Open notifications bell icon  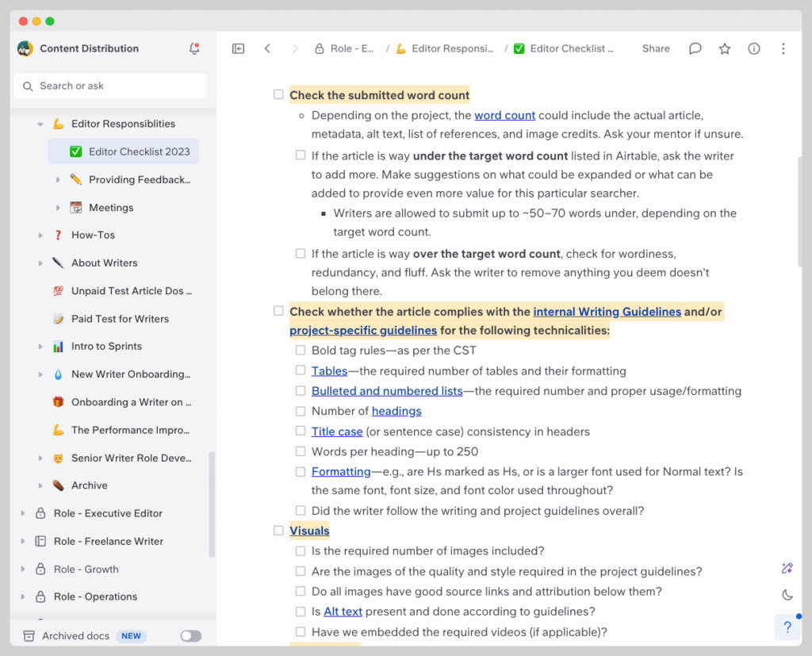194,48
